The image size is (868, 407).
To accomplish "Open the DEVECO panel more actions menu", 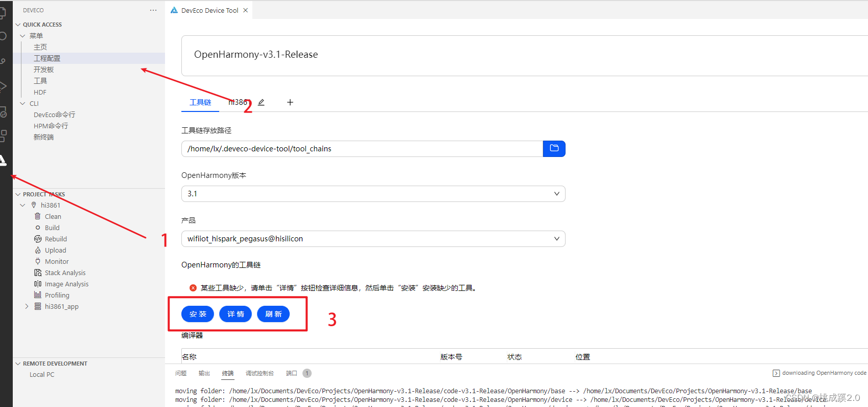I will pos(153,10).
